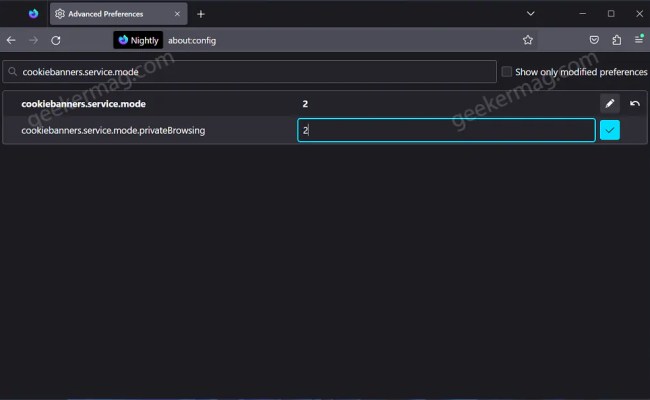
Task: Close the Advanced Preferences tab
Action: 177,14
